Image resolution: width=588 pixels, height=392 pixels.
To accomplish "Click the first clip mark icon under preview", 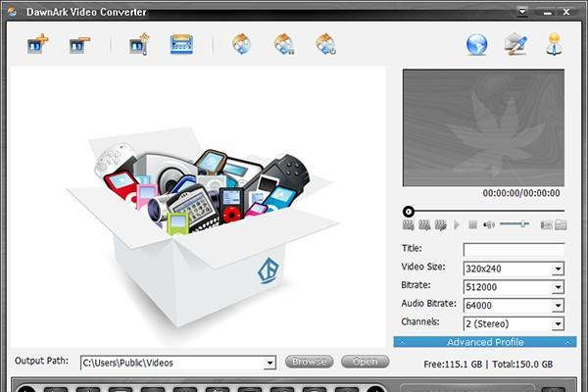I will [409, 225].
